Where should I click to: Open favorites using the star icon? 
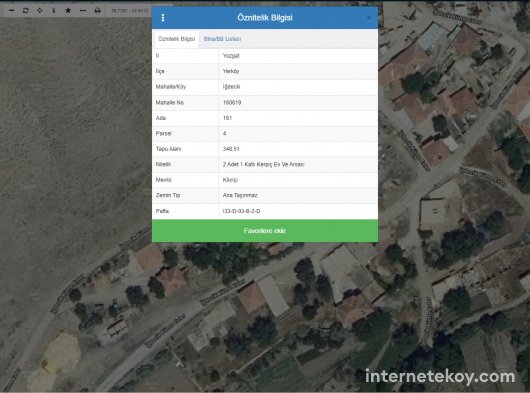coord(68,10)
